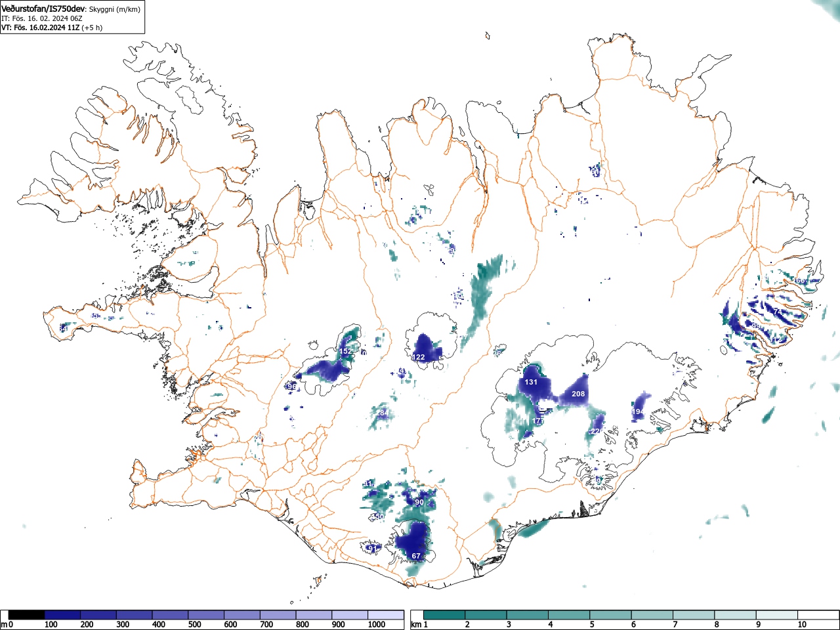Screen dimensions: 840x630
Task: Select the 200 tick label in meter legend
Action: [87, 625]
